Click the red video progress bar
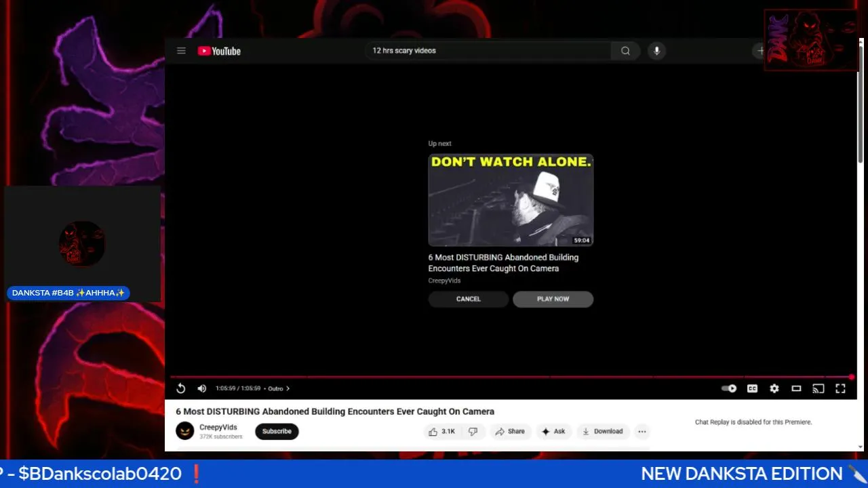 point(511,377)
